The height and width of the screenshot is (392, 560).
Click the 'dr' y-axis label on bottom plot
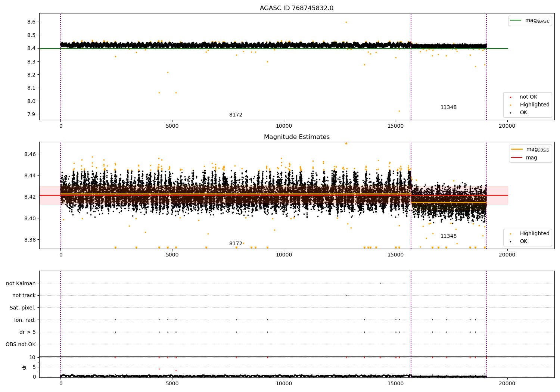tap(24, 367)
